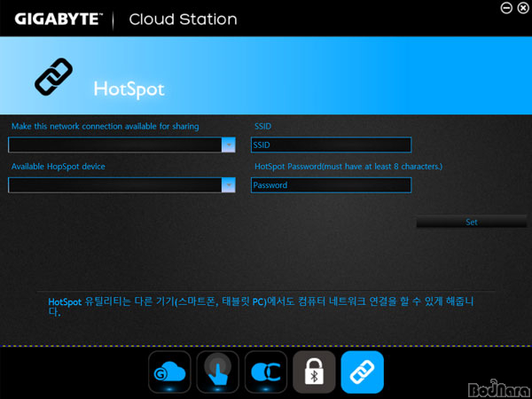Open the HomeCloud icon in bottom bar

(x=169, y=372)
